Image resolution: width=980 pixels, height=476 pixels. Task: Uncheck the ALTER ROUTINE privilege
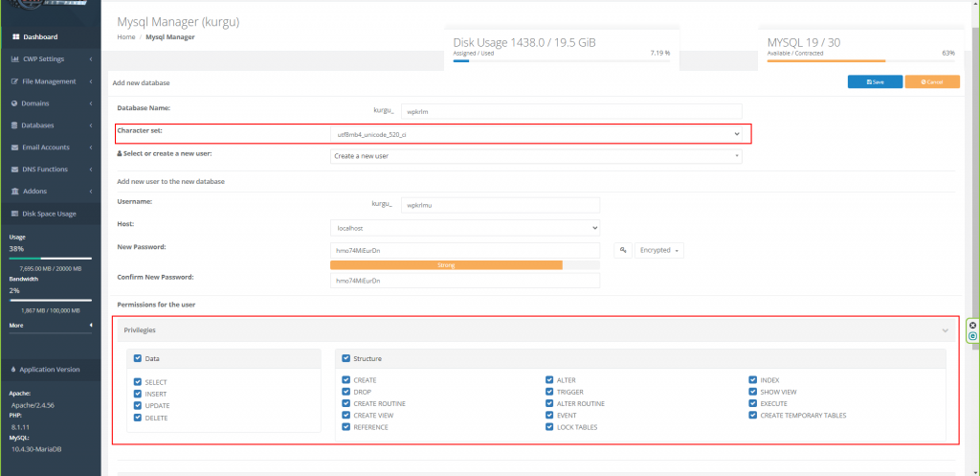pyautogui.click(x=549, y=403)
